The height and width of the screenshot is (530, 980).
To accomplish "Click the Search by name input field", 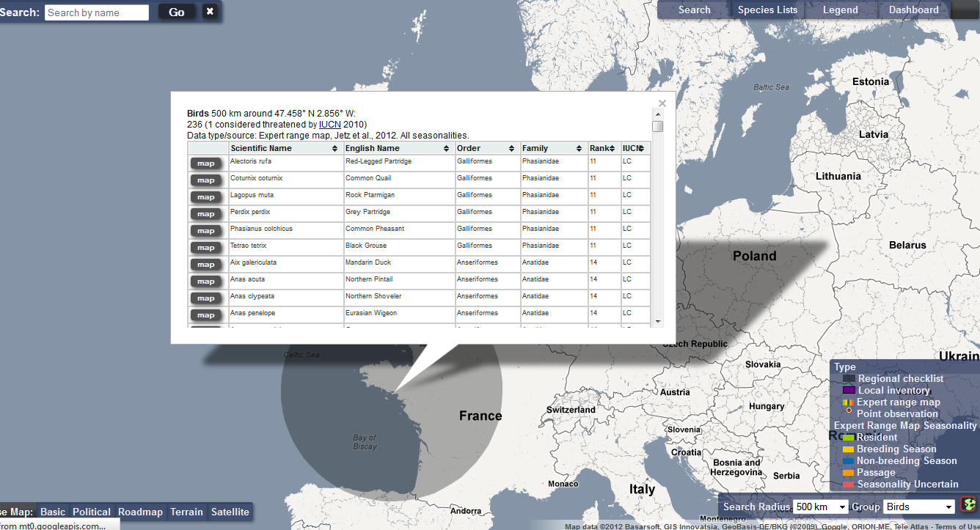I will pos(96,12).
